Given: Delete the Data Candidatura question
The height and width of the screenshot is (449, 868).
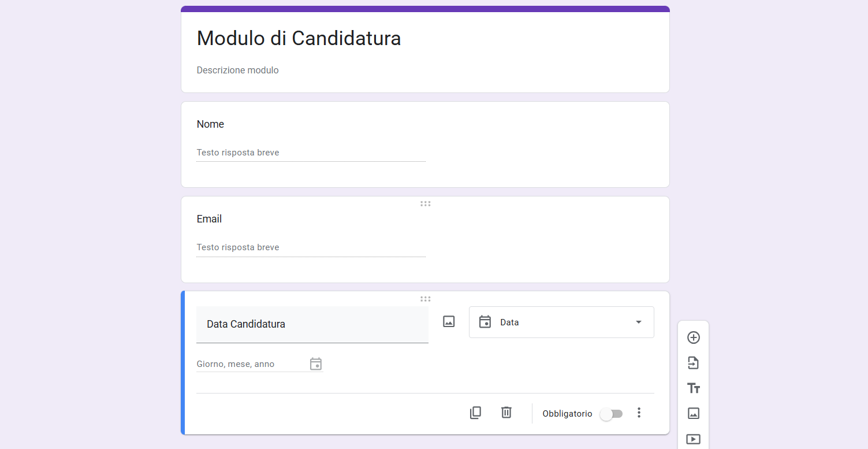Looking at the screenshot, I should point(506,413).
